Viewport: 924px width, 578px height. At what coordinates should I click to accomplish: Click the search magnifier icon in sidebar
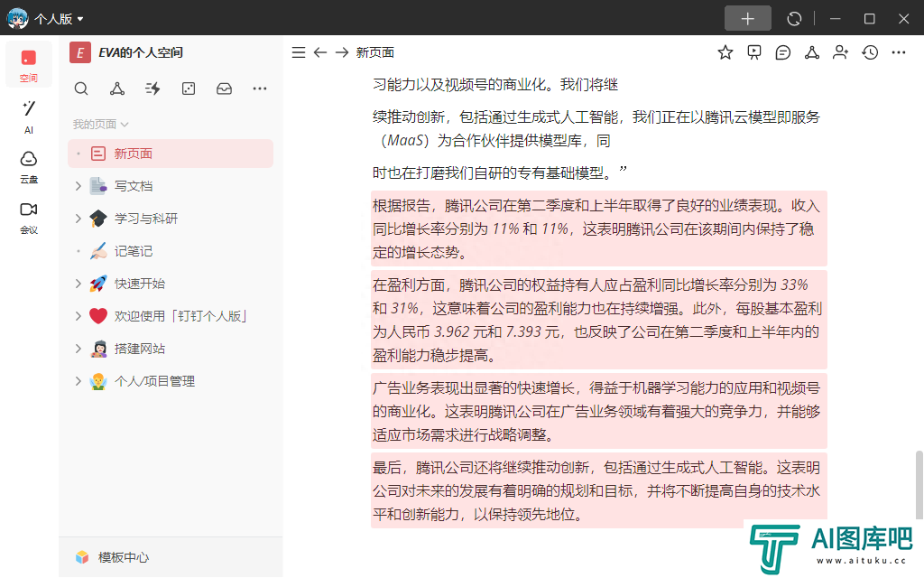click(81, 89)
